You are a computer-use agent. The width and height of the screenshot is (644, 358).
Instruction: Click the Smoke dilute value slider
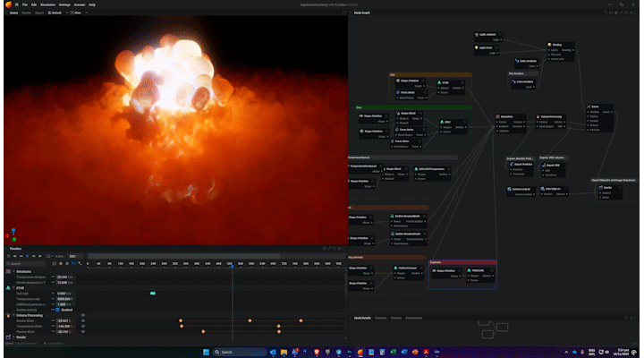tap(64, 320)
